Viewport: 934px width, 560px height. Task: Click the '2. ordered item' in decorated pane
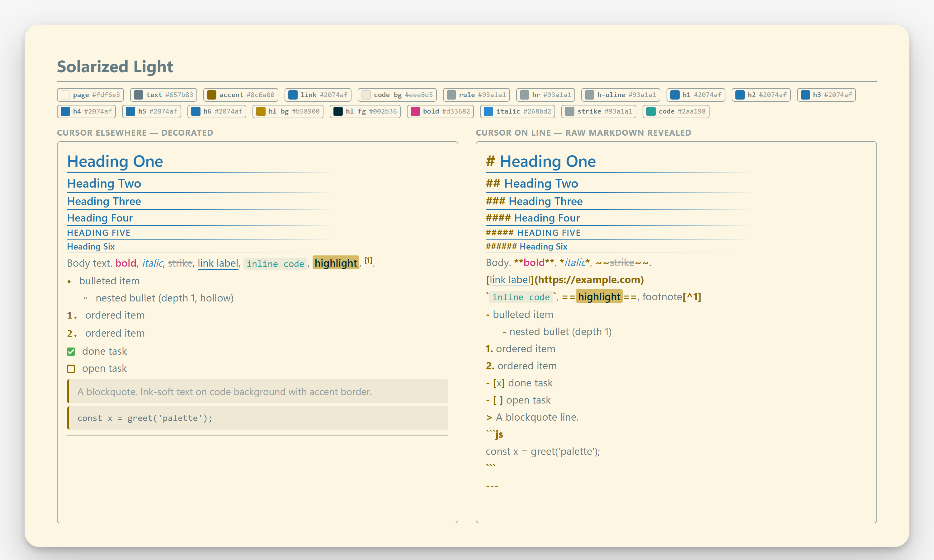tap(106, 333)
